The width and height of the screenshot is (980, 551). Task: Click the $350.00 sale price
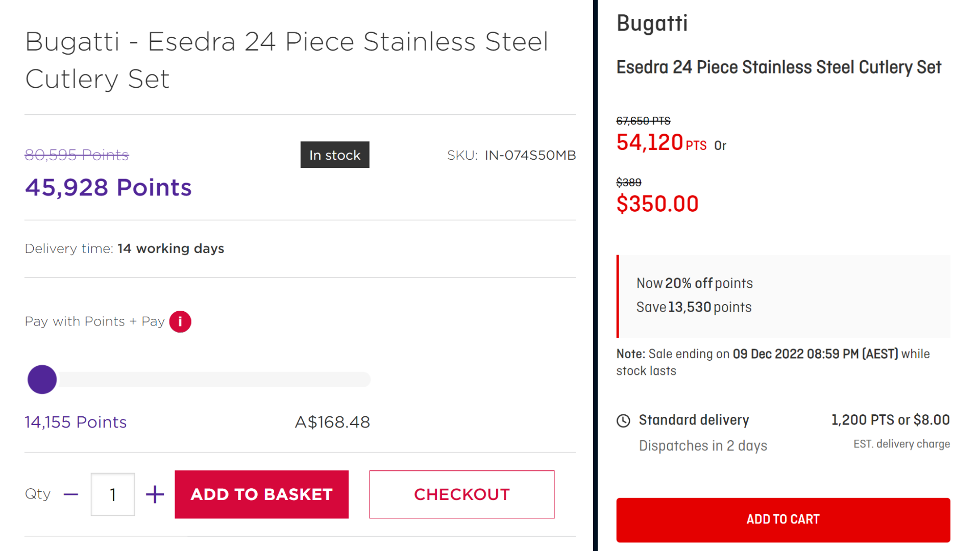pyautogui.click(x=657, y=204)
